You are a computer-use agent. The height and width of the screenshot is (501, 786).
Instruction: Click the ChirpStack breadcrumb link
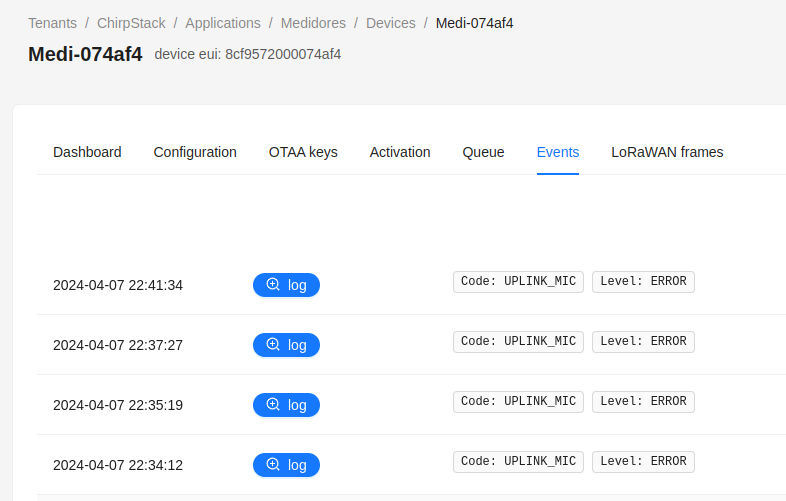pos(131,23)
